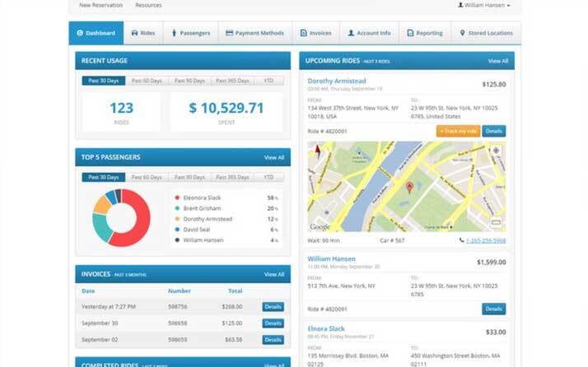Call the ride phone number link
The width and height of the screenshot is (588, 367).
483,241
